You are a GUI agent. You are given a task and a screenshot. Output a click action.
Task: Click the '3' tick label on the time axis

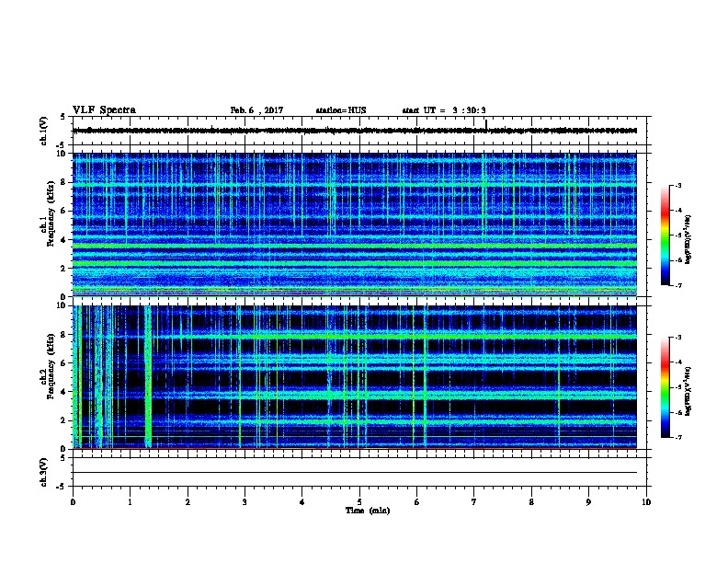tap(245, 501)
